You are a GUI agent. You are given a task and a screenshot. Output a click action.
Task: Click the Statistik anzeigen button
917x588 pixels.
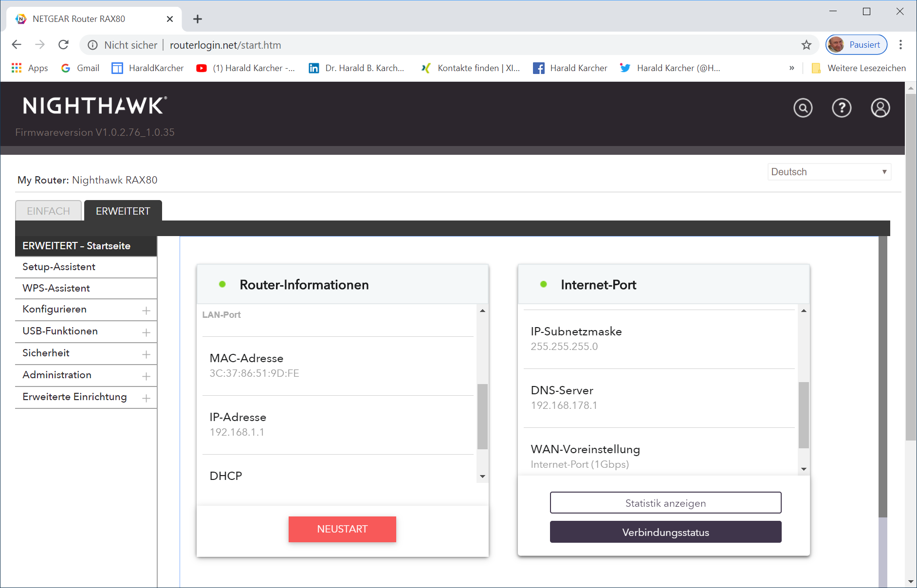[665, 503]
